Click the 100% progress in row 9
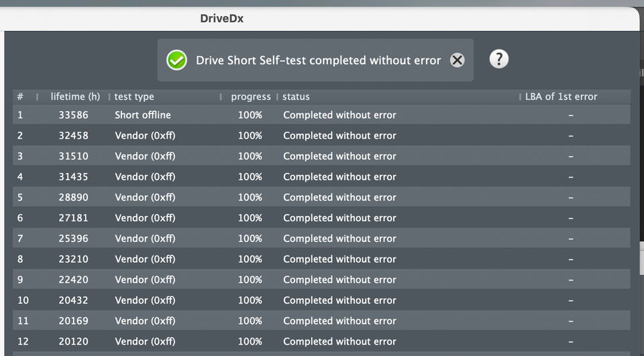Viewport: 644px width, 356px height. (x=250, y=280)
